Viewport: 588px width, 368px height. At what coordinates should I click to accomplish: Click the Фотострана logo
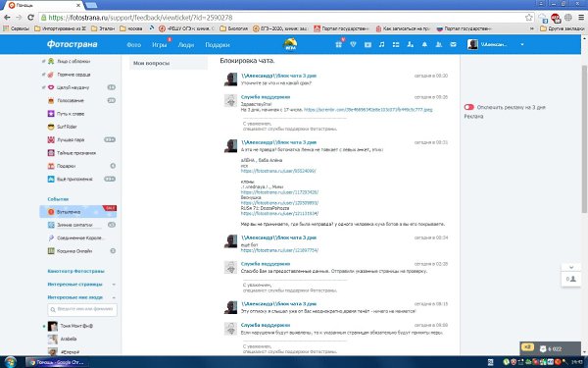coord(72,44)
